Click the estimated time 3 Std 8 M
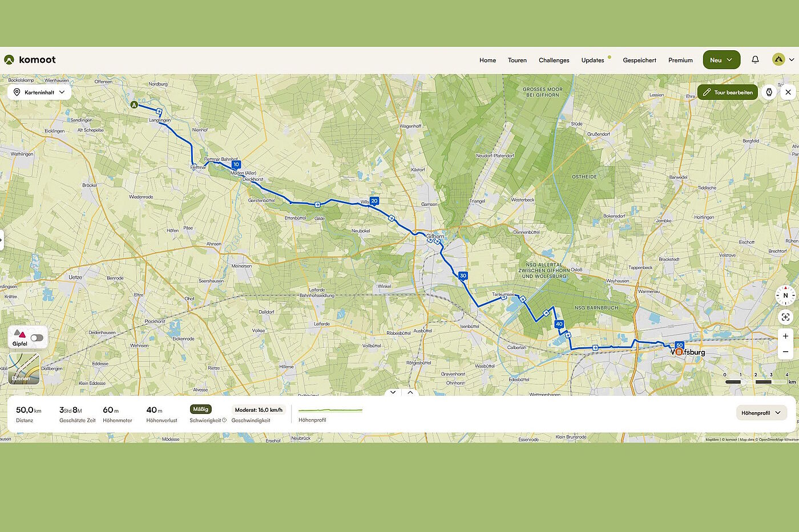This screenshot has height=532, width=799. (x=71, y=410)
